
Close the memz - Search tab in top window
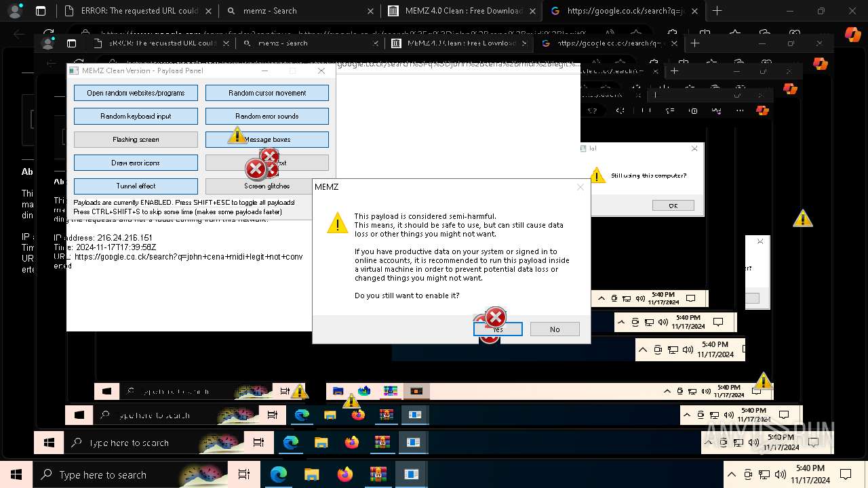click(370, 11)
